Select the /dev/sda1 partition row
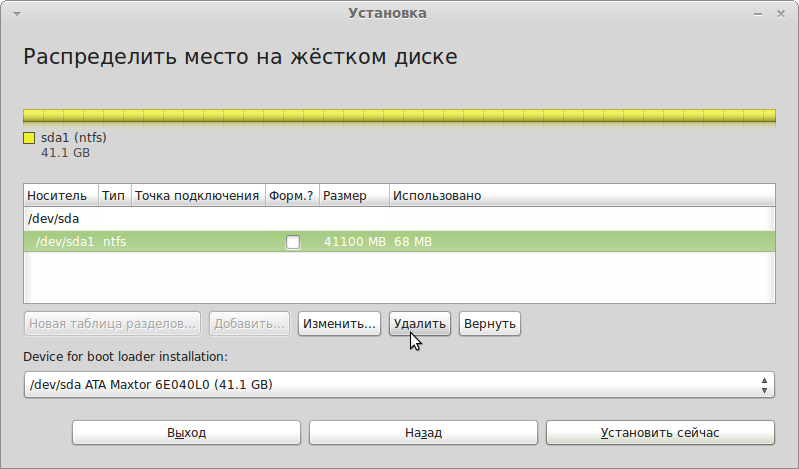This screenshot has width=799, height=469. click(x=400, y=242)
